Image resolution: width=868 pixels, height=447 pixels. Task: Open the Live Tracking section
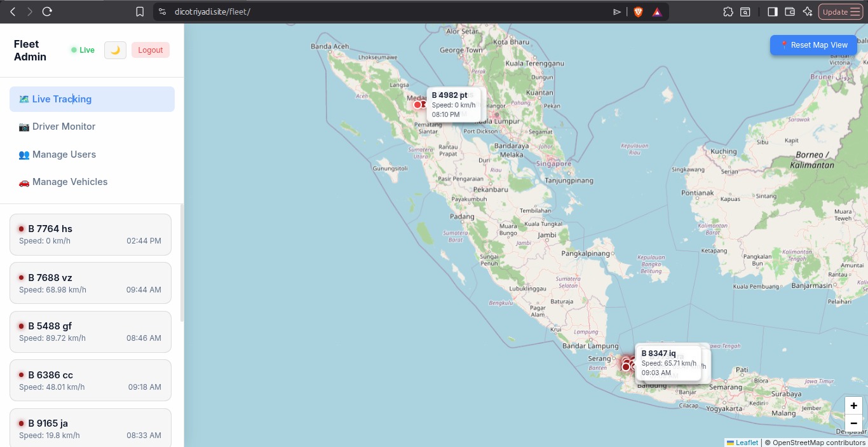[x=92, y=99]
